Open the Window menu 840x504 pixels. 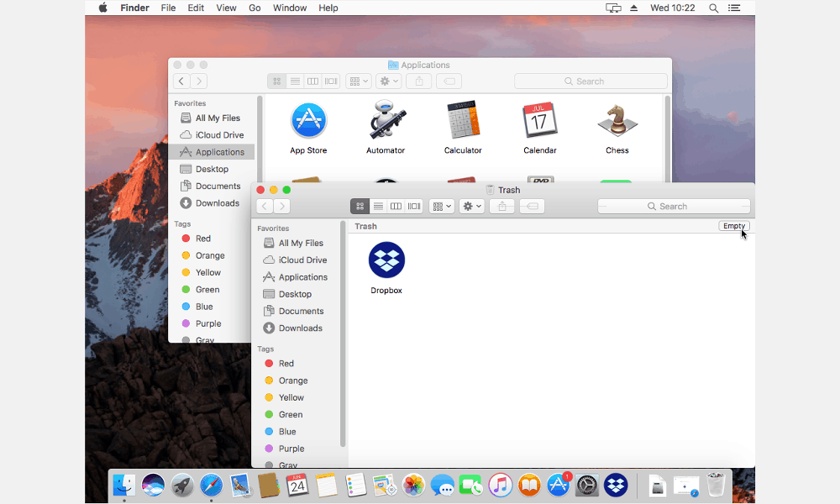click(x=290, y=8)
